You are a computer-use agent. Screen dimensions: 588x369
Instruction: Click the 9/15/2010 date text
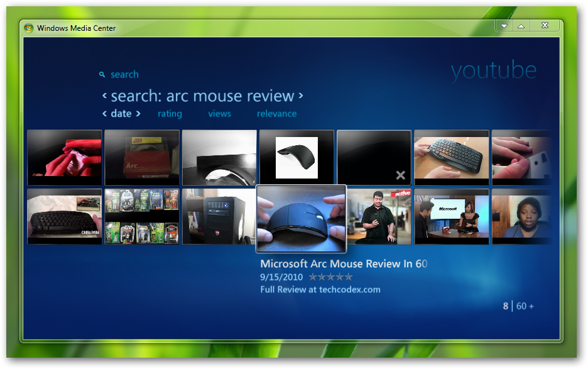(x=281, y=277)
